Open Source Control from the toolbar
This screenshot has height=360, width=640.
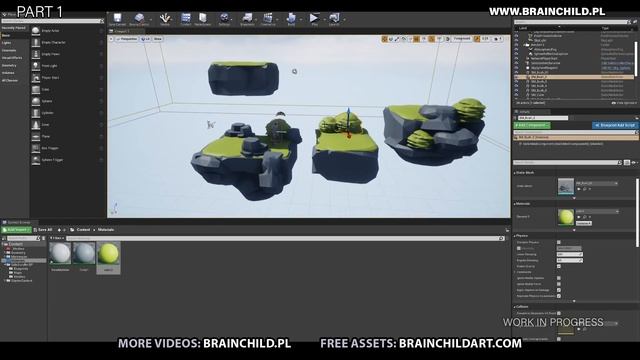pos(140,18)
